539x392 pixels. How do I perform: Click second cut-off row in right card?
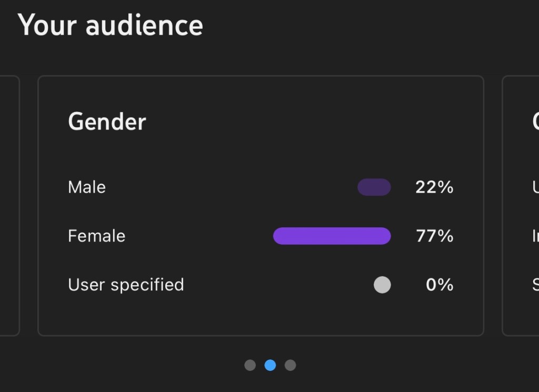535,236
